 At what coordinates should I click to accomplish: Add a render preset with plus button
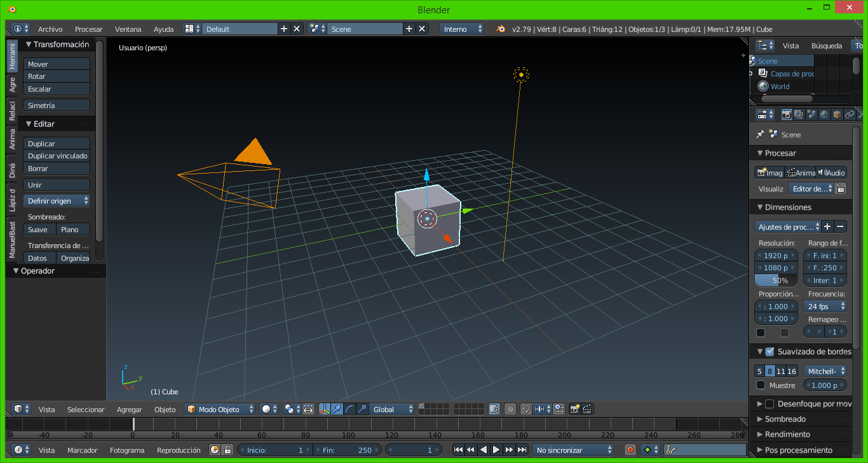pos(827,226)
